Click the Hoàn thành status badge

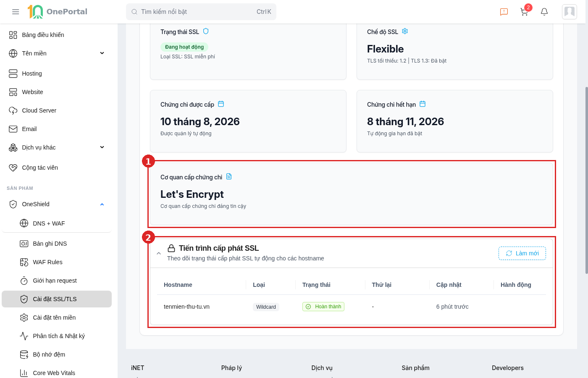pos(323,307)
